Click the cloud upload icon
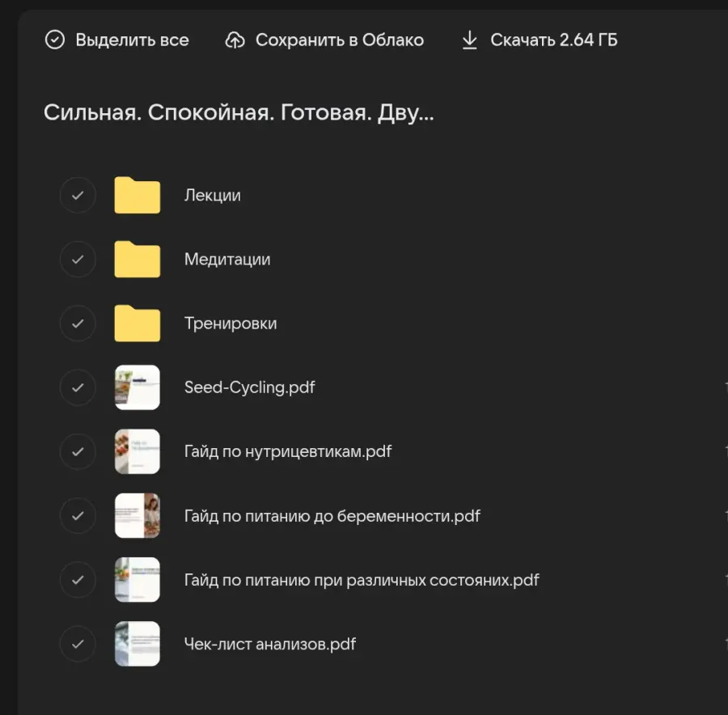 235,40
